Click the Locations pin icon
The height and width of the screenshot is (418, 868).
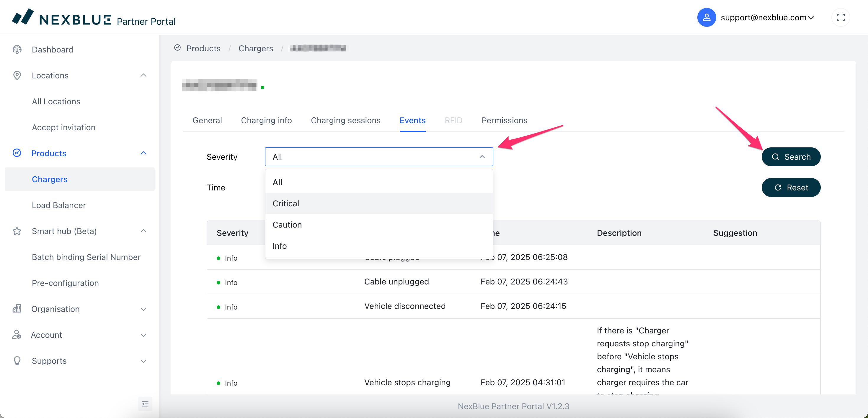(x=17, y=75)
